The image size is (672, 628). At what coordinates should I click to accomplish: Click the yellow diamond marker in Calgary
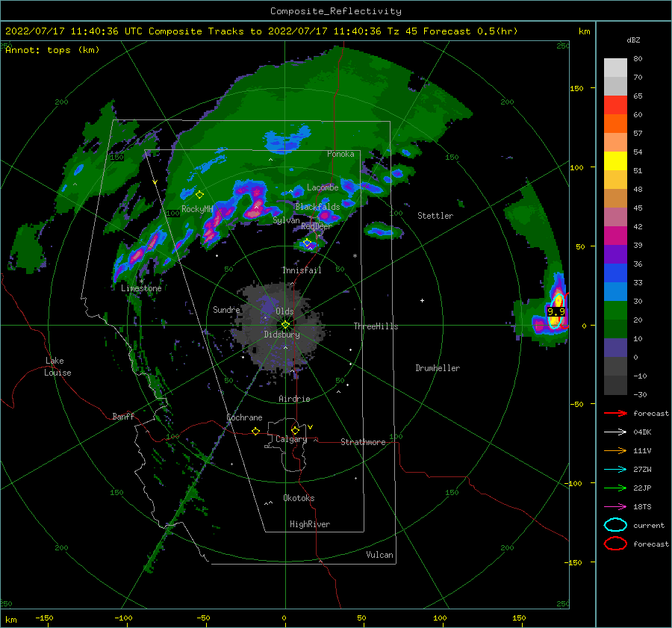(x=295, y=430)
